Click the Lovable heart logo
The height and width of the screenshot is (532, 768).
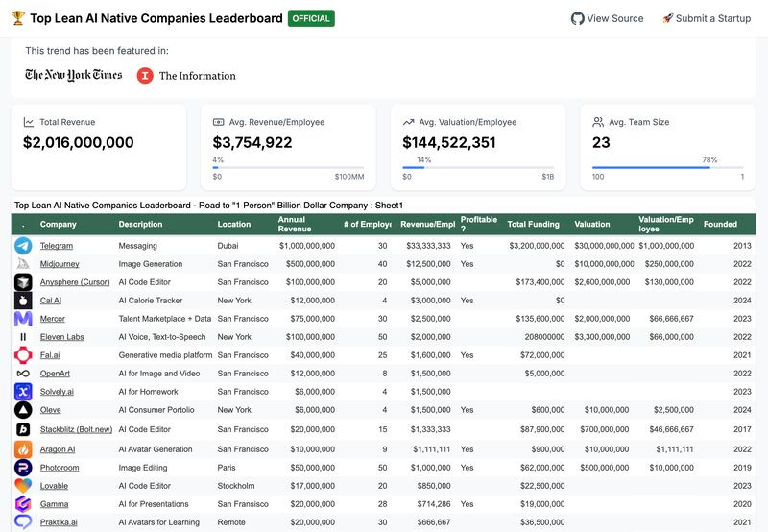pyautogui.click(x=23, y=486)
